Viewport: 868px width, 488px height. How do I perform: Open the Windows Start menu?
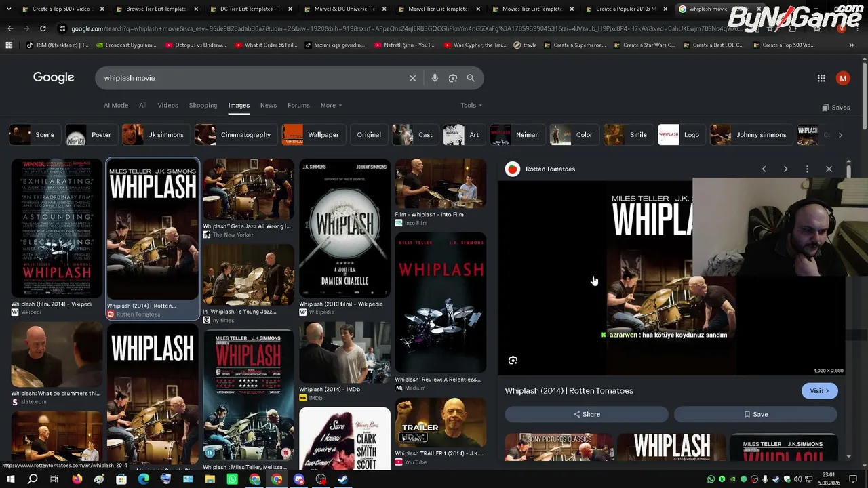coord(10,479)
